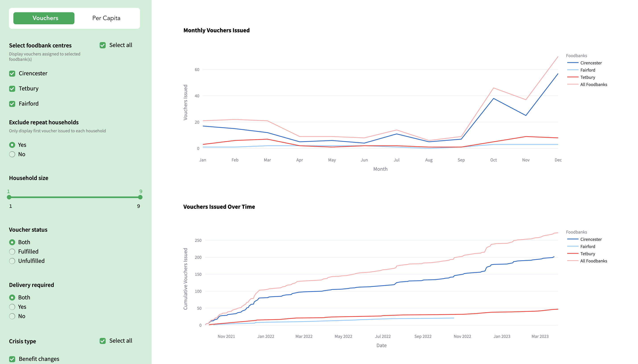
Task: Toggle the Tetbury foodbank checkbox
Action: [x=12, y=88]
